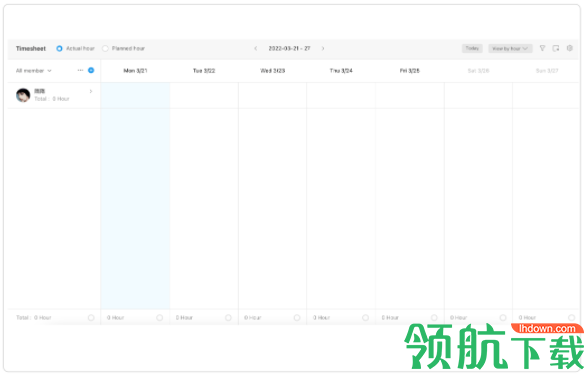Select the Actual hour radio button
584x376 pixels.
pos(59,48)
